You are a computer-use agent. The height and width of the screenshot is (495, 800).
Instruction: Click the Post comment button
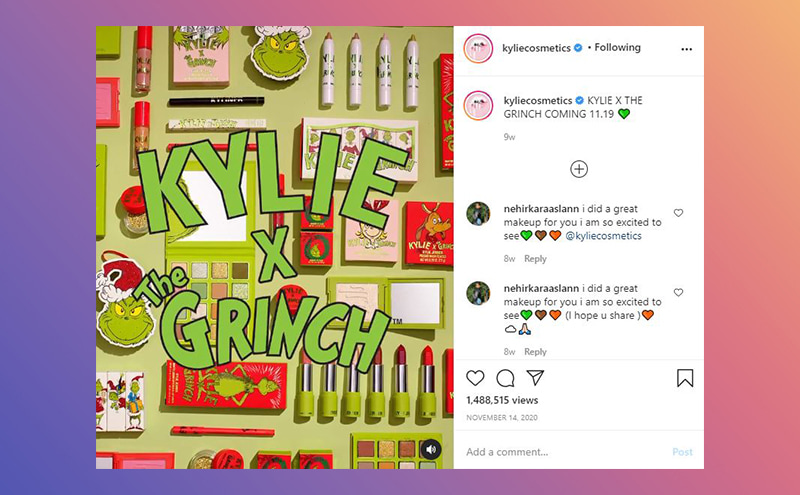(682, 452)
